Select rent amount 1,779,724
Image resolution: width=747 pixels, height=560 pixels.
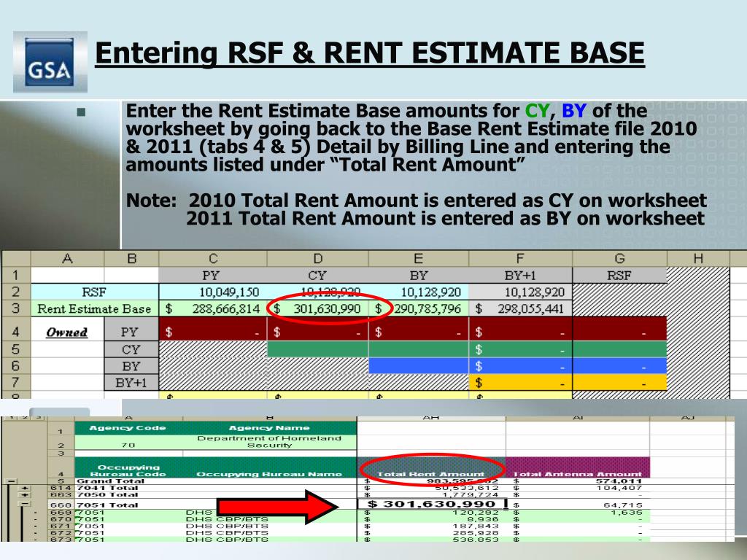[471, 495]
